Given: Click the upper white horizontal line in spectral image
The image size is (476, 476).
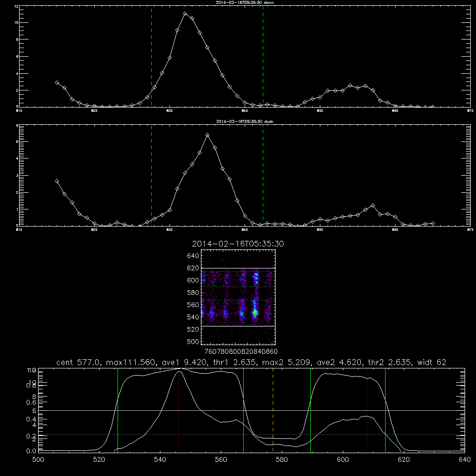Looking at the screenshot, I should [238, 268].
